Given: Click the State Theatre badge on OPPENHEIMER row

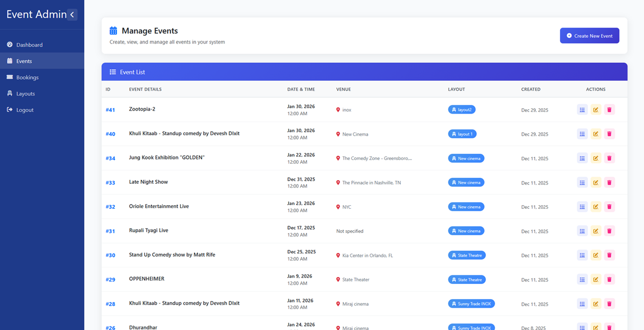Looking at the screenshot, I should tap(467, 279).
